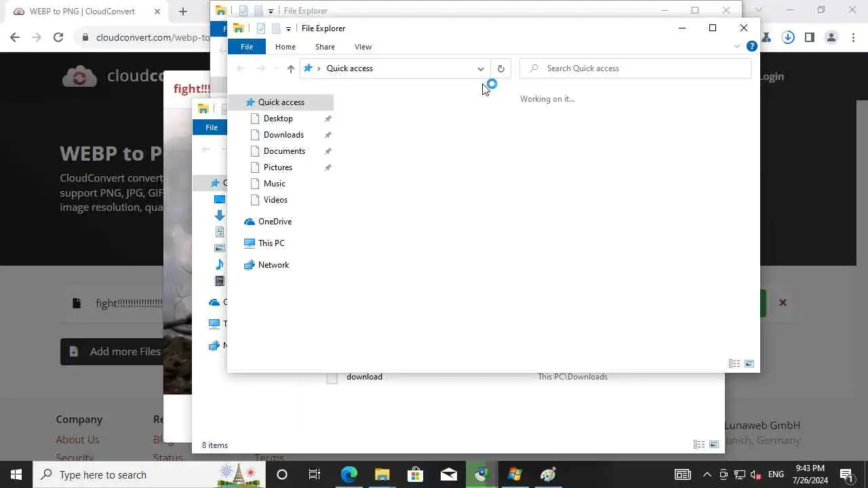The image size is (868, 488).
Task: Select Quick access in front navigation pane
Action: [281, 102]
